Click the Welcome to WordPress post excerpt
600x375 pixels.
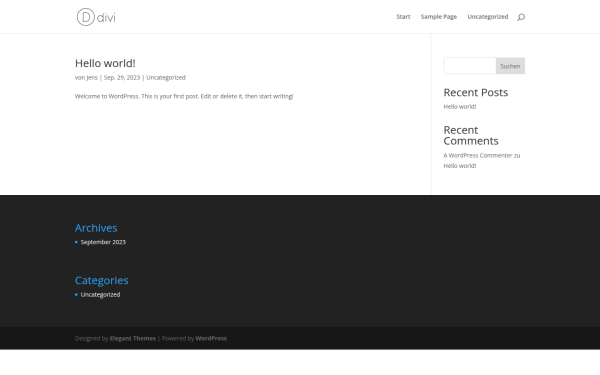click(x=184, y=96)
